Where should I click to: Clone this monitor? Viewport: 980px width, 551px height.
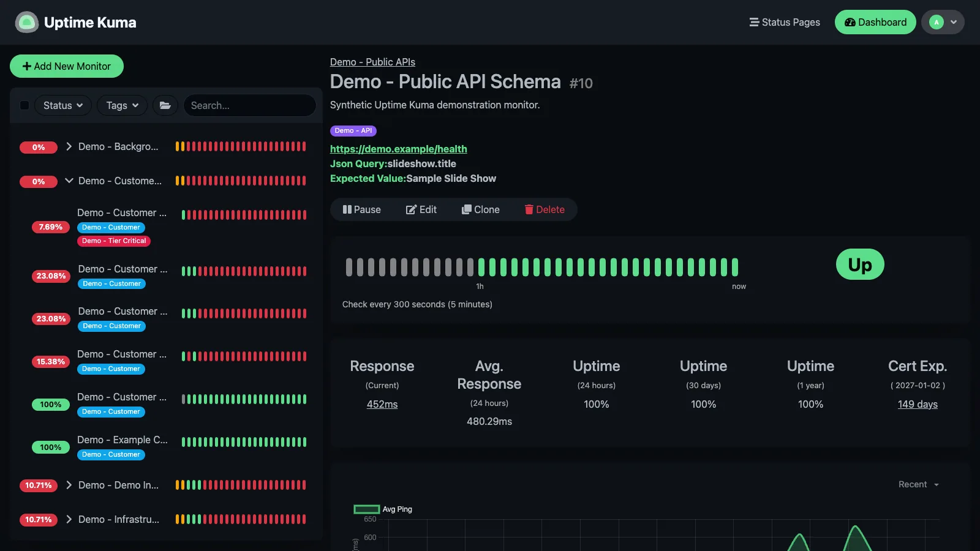481,209
